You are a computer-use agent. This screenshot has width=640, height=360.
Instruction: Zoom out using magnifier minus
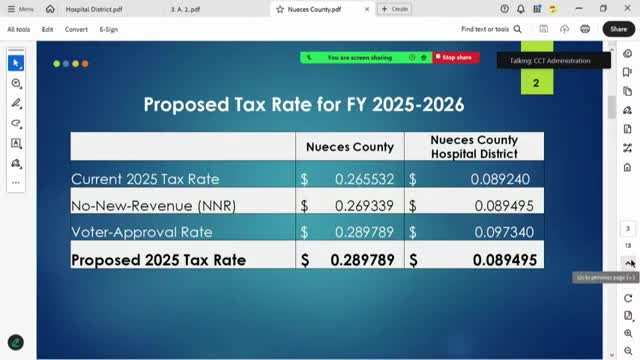coord(628,351)
